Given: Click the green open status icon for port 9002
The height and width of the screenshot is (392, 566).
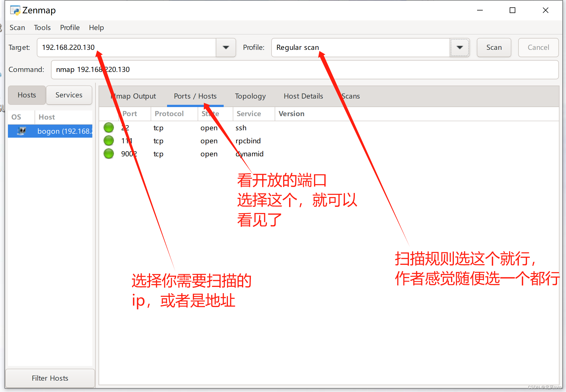Looking at the screenshot, I should (109, 154).
